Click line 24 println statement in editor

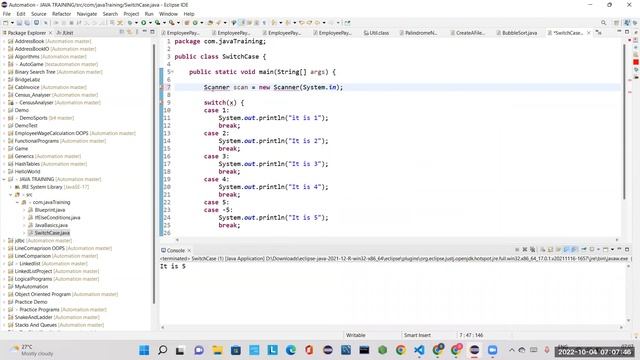pyautogui.click(x=273, y=218)
